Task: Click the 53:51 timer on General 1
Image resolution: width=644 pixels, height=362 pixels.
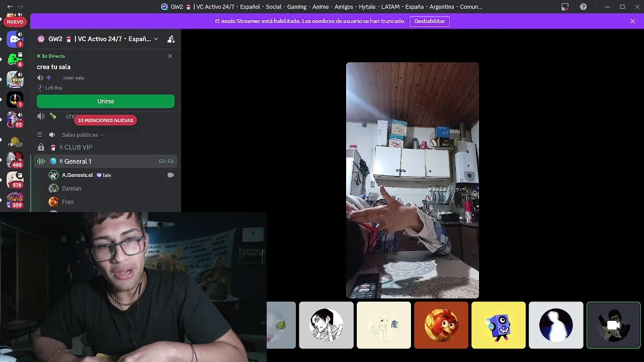Action: 166,161
